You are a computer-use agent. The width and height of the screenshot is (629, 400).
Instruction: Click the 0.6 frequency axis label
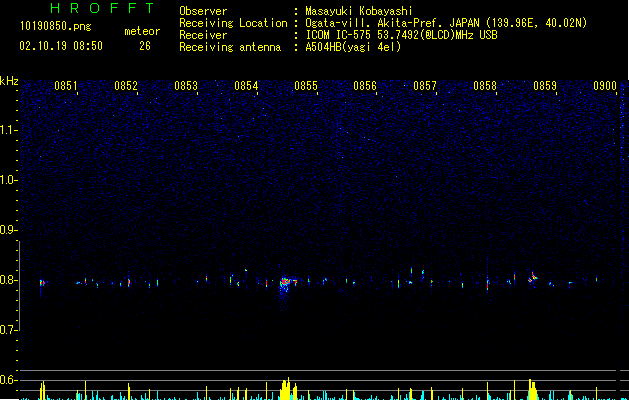pyautogui.click(x=8, y=380)
